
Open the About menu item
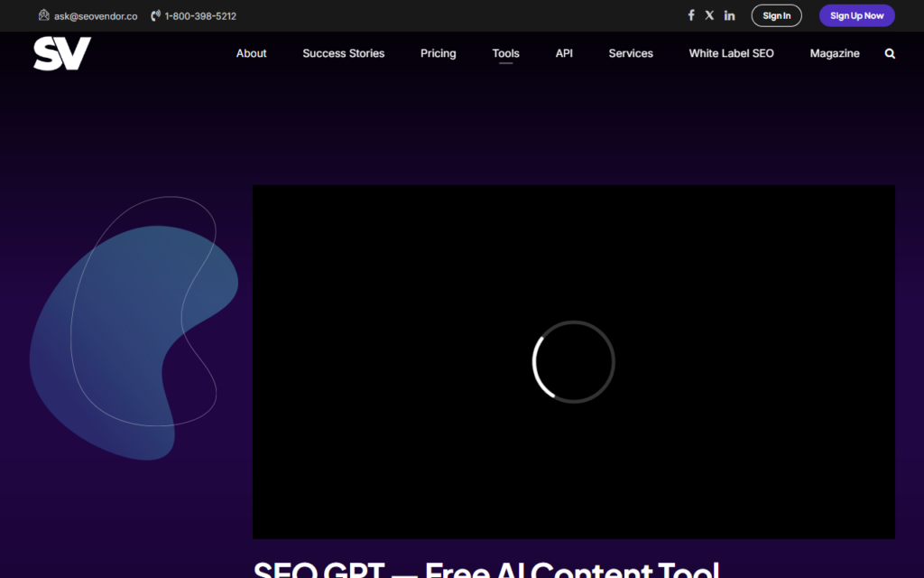(x=251, y=53)
